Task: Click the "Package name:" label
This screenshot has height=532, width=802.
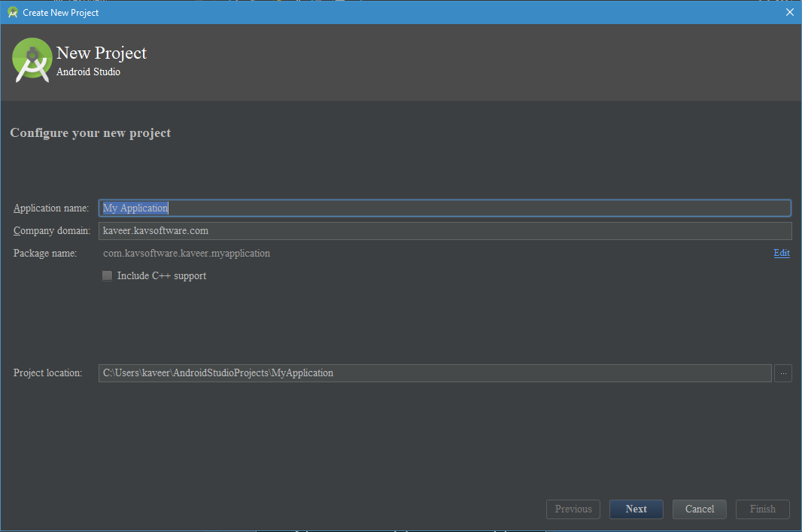Action: click(x=45, y=254)
